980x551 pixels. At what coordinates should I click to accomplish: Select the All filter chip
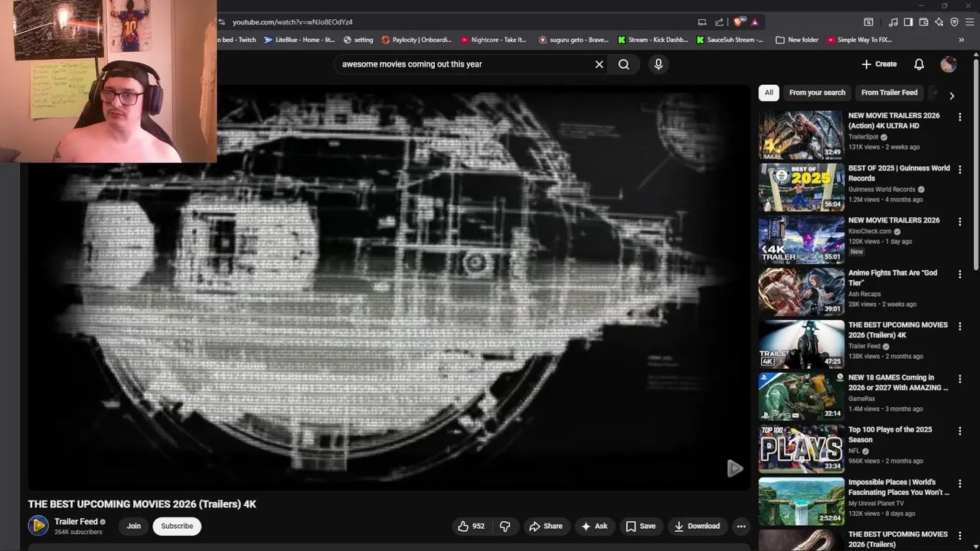769,93
